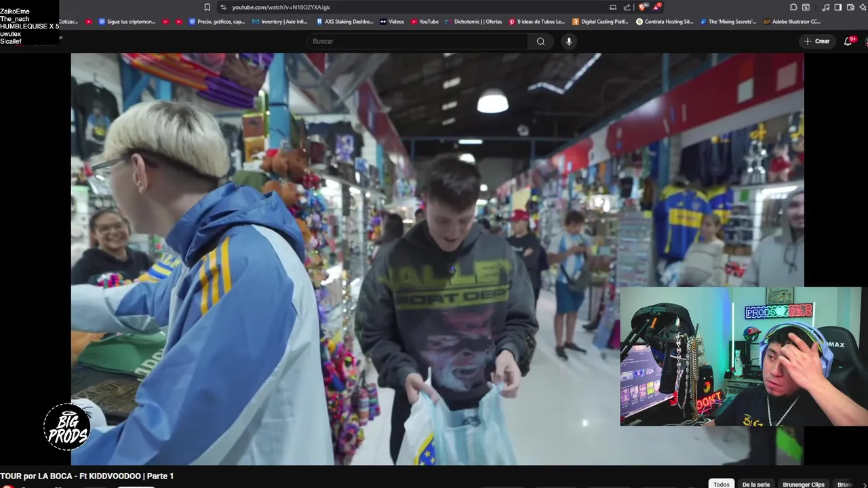Open Brave Rewards triangle icon
Screen dimensions: 868x488
click(656, 7)
